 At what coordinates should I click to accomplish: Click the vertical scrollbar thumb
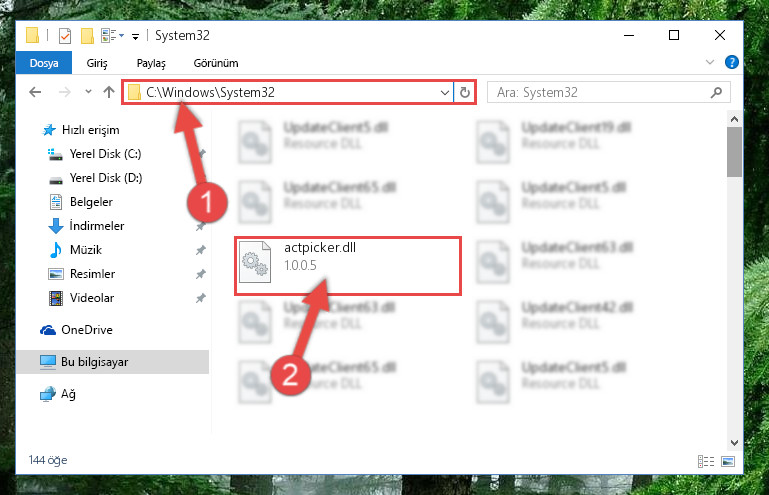[734, 152]
